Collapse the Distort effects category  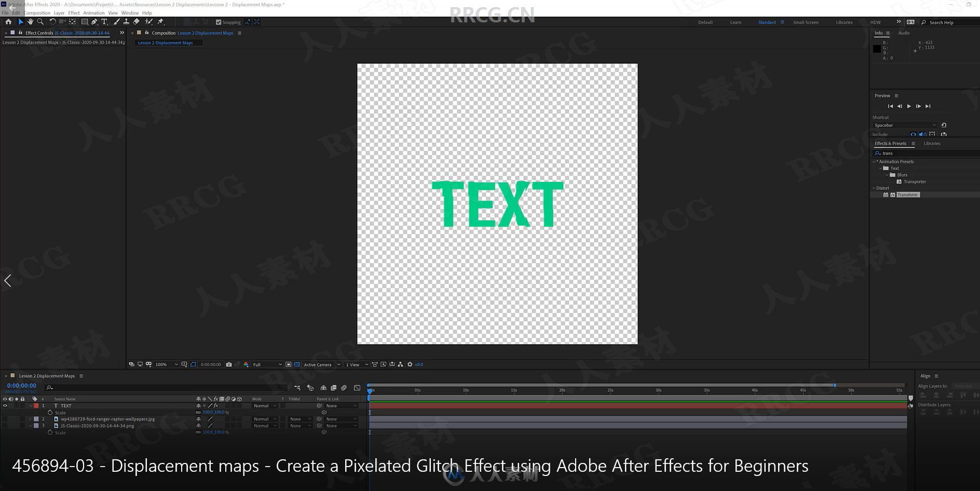[874, 188]
